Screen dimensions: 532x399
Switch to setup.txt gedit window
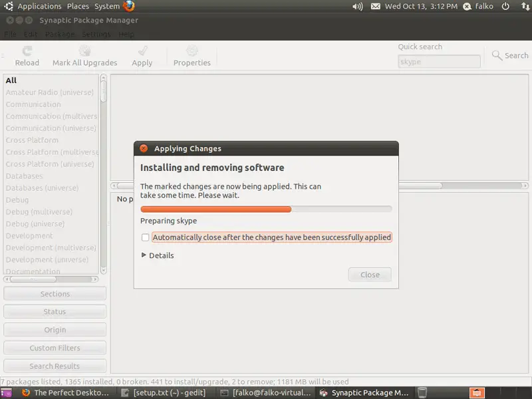click(x=164, y=393)
